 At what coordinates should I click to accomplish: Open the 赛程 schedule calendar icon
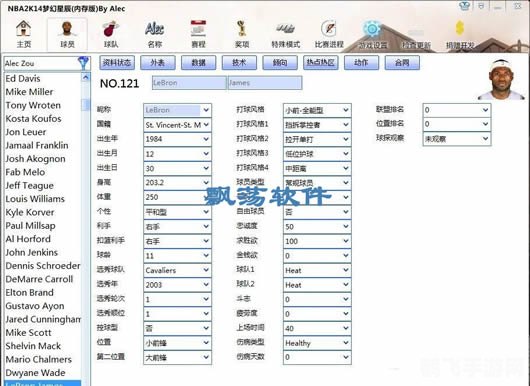[x=198, y=34]
